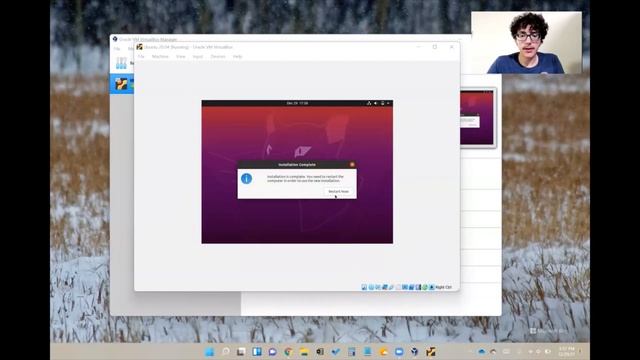Open File menu in VirtualBox Manager window
Viewport: 640px width, 360px height.
117,49
